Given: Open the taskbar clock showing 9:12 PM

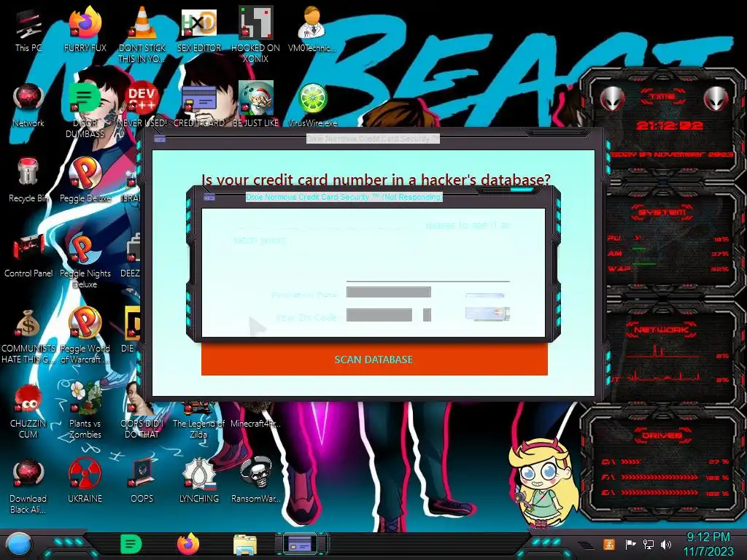Looking at the screenshot, I should pyautogui.click(x=708, y=544).
